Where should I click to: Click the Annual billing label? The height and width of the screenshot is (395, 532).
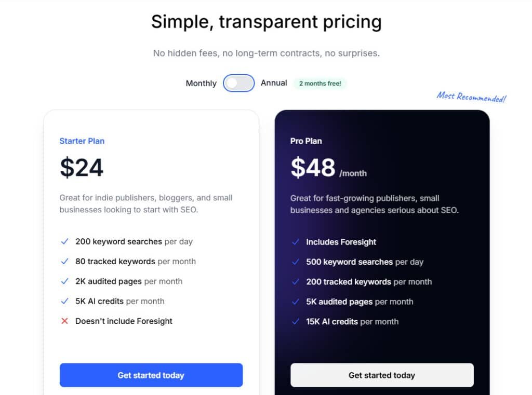(274, 83)
